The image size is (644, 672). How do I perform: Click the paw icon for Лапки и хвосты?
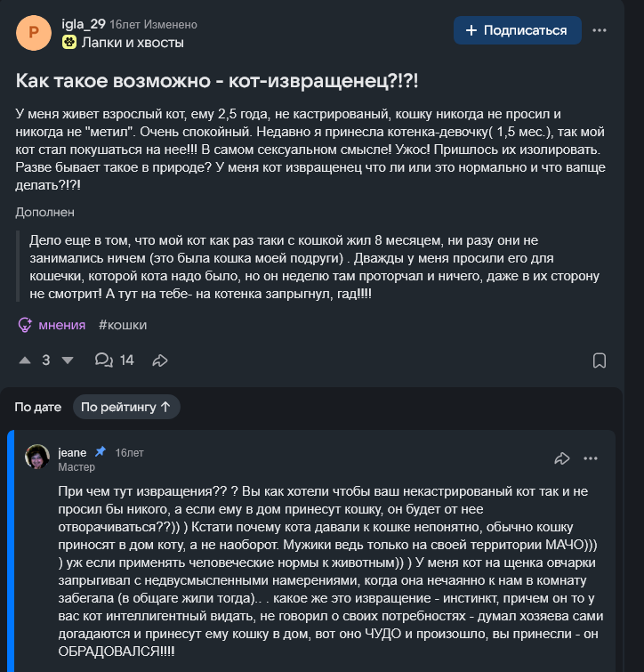69,43
